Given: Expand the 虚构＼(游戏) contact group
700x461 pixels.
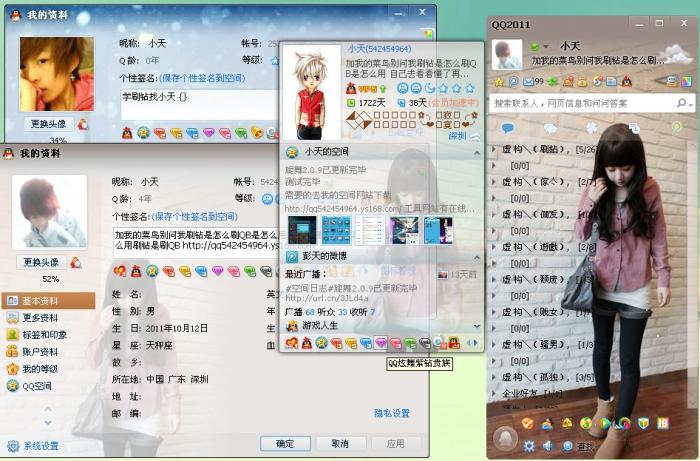Looking at the screenshot, I should (x=544, y=247).
